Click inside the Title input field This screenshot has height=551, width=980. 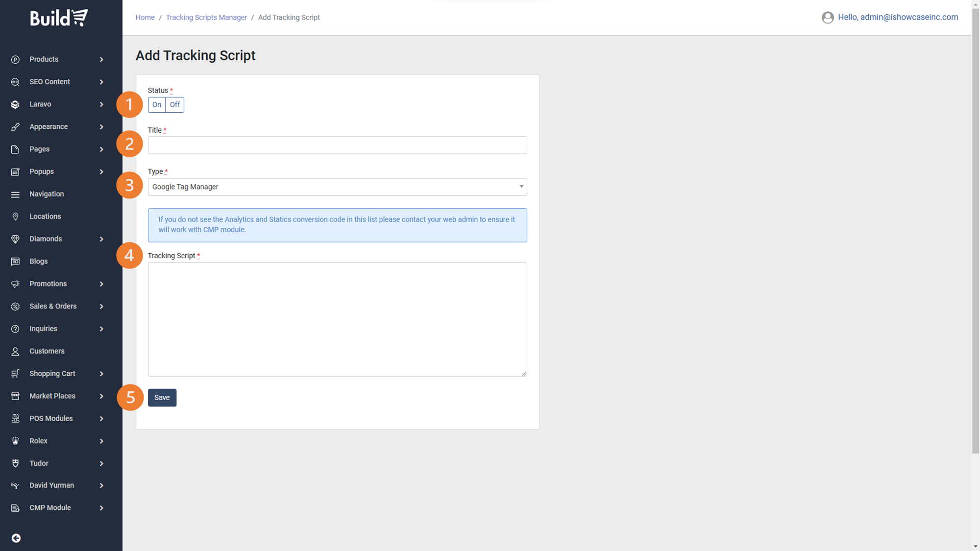pyautogui.click(x=337, y=145)
